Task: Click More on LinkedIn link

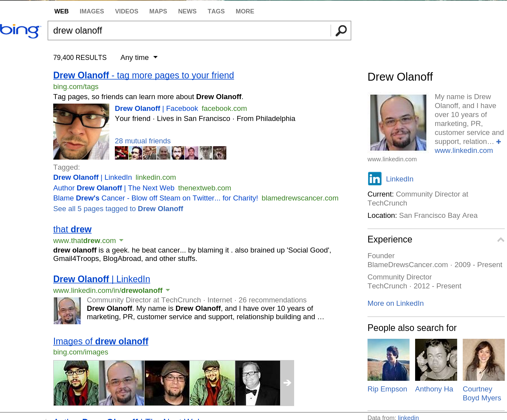Action: 396,303
